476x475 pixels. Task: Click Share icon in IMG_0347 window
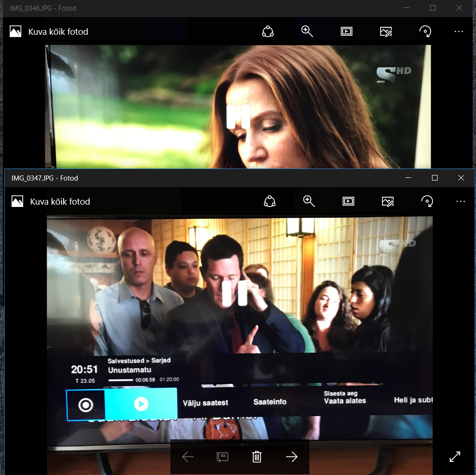click(x=269, y=201)
